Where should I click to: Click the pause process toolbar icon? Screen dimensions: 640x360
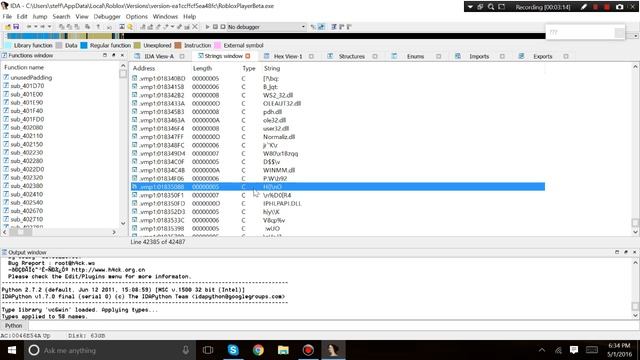click(x=215, y=27)
